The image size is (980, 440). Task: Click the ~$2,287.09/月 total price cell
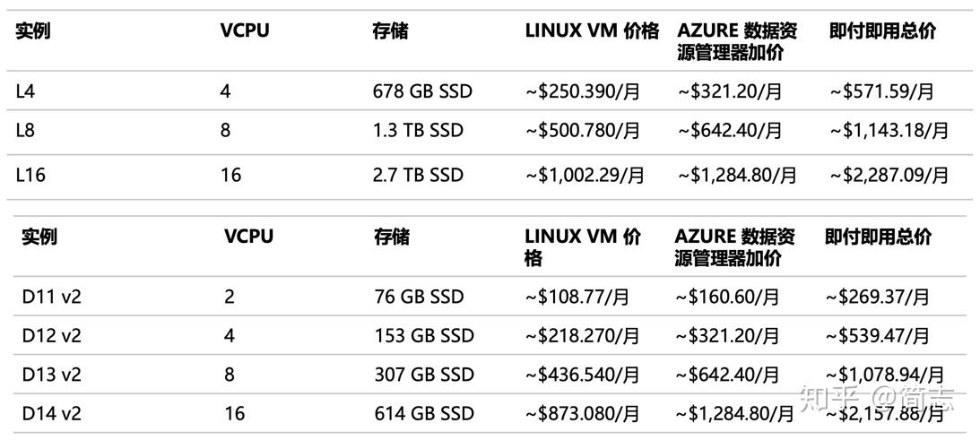[889, 175]
